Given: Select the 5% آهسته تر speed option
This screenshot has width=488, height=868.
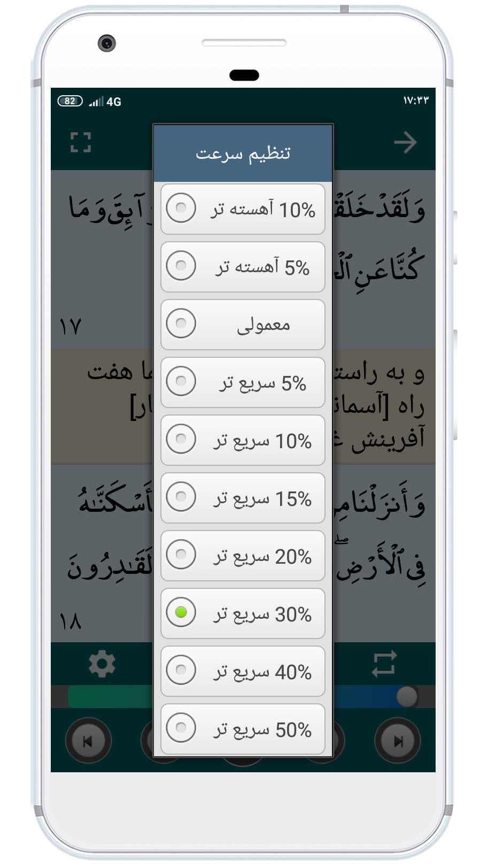Looking at the screenshot, I should (x=243, y=267).
